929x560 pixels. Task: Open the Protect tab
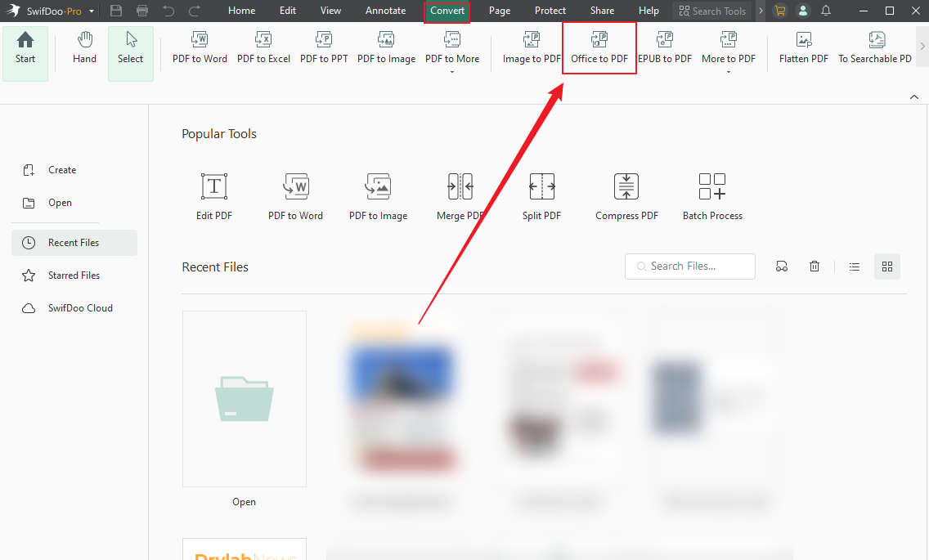[x=550, y=11]
